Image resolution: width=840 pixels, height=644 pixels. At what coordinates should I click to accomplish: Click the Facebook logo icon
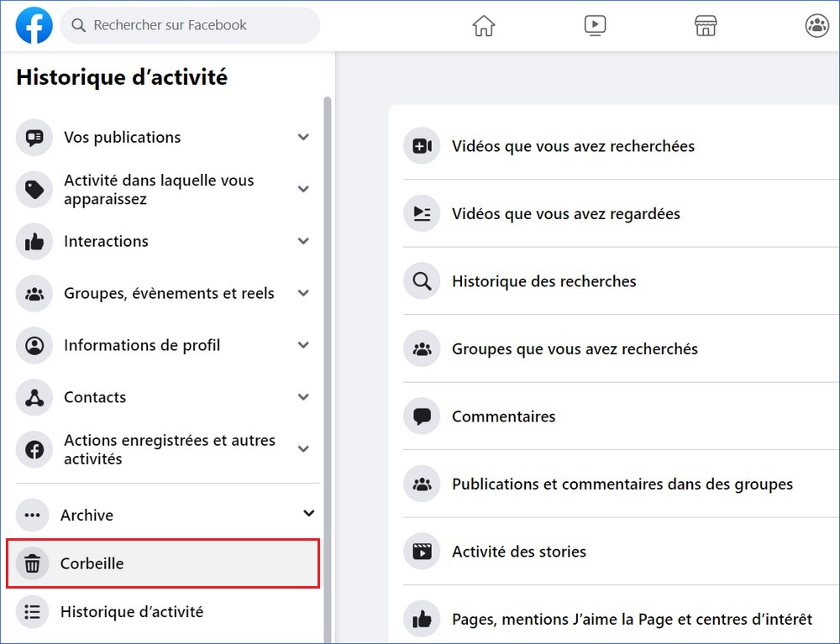tap(34, 26)
